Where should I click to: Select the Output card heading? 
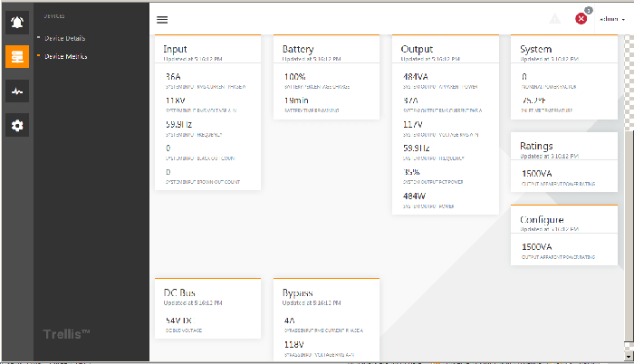(417, 49)
